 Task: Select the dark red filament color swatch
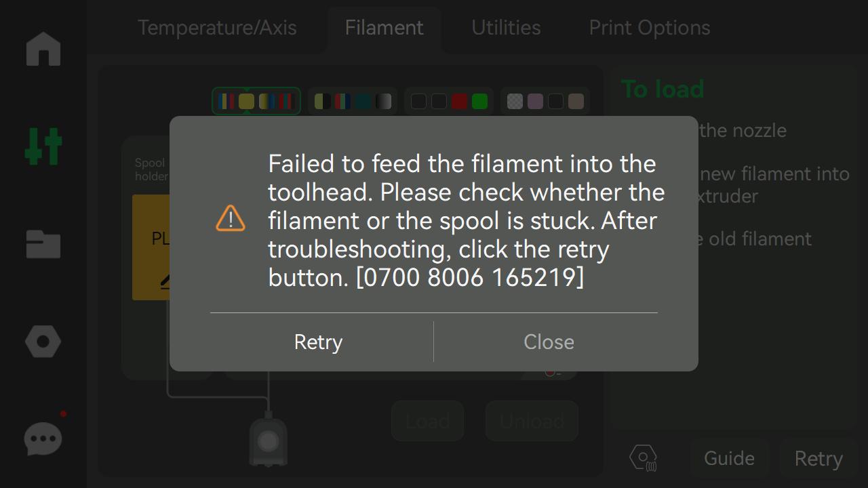click(458, 101)
